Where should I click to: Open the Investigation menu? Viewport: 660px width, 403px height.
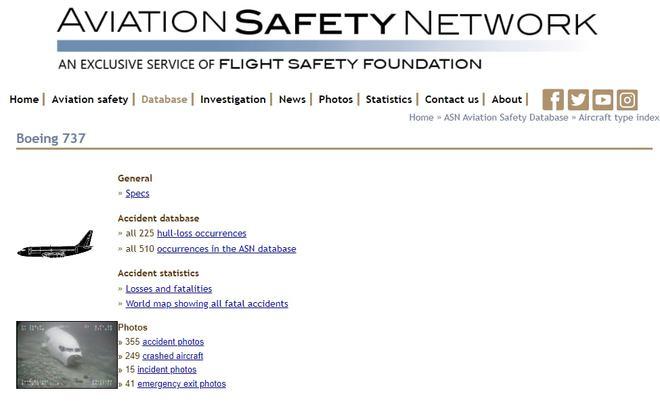click(x=233, y=99)
